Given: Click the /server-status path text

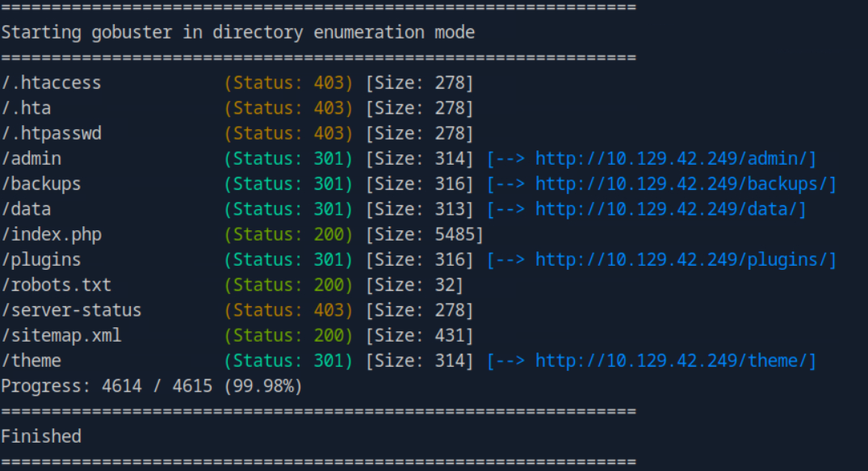Looking at the screenshot, I should 71,310.
